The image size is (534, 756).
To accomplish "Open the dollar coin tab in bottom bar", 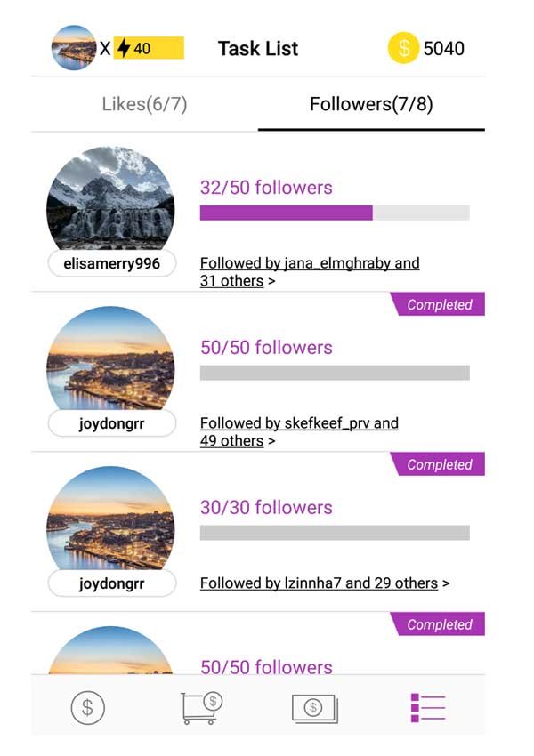I will pyautogui.click(x=87, y=707).
